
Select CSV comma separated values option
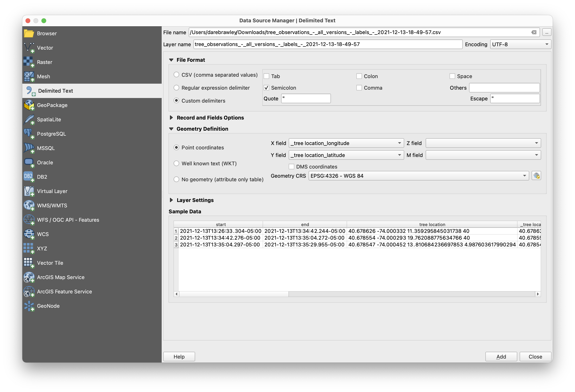pyautogui.click(x=176, y=75)
